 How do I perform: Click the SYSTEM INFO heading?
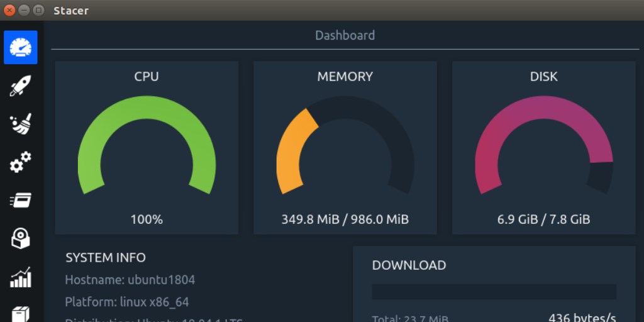coord(106,257)
